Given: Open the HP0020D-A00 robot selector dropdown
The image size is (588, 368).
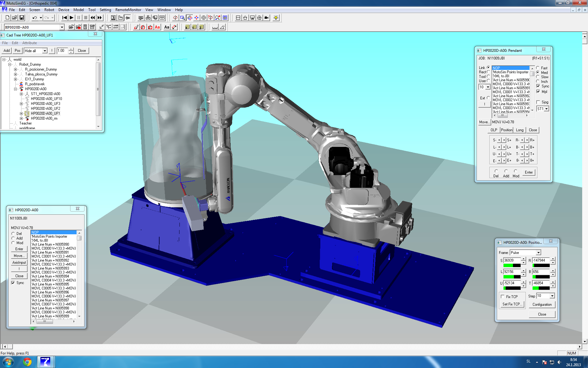Looking at the screenshot, I should pyautogui.click(x=62, y=27).
